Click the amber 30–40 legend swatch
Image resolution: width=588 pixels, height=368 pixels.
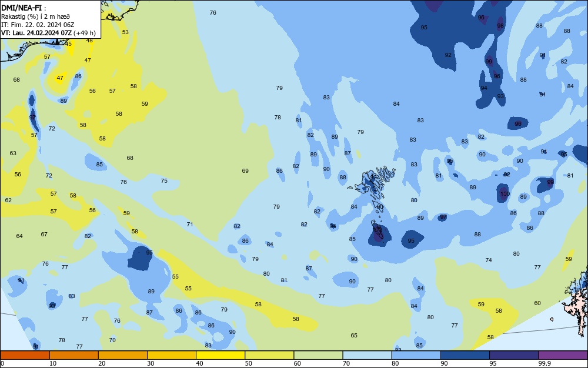click(172, 355)
